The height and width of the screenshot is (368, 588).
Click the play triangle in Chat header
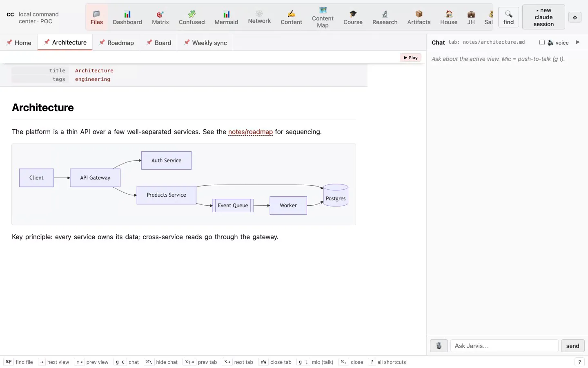click(x=577, y=42)
